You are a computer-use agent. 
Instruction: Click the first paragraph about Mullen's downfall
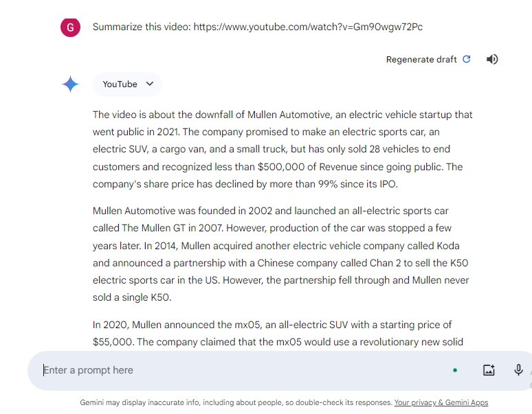click(282, 149)
